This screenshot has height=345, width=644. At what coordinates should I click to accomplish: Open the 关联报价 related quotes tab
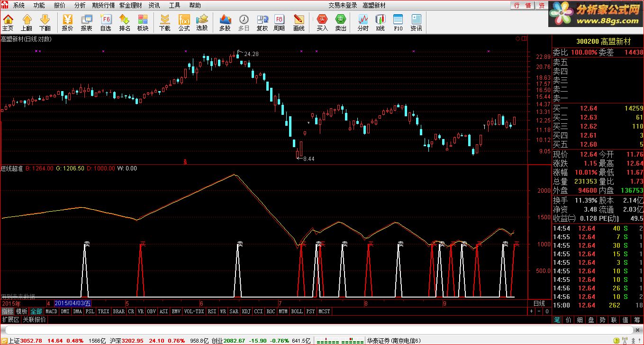tap(35, 319)
